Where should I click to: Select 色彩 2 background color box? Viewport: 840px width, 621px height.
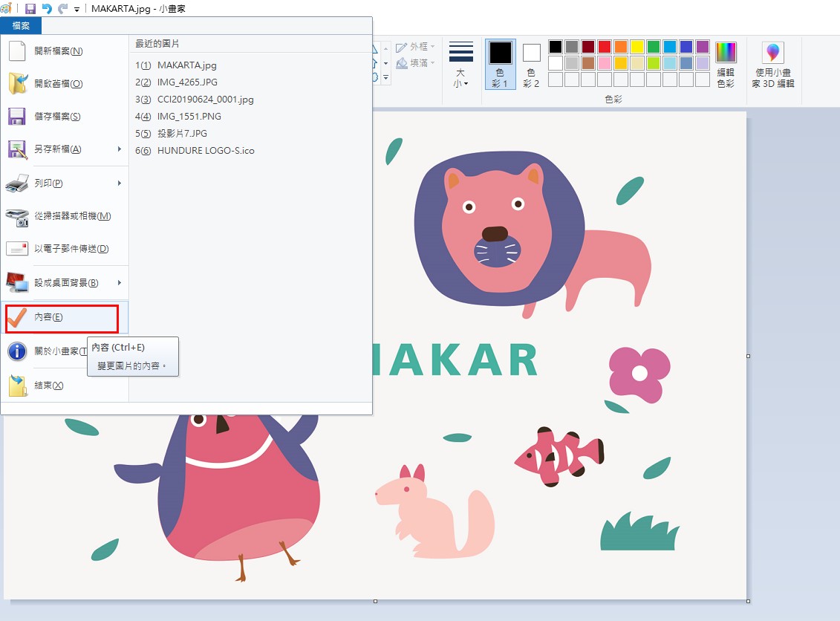[x=531, y=64]
